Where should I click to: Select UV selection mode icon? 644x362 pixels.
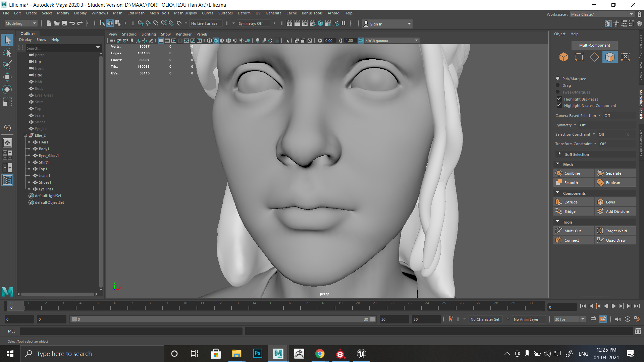(x=625, y=57)
